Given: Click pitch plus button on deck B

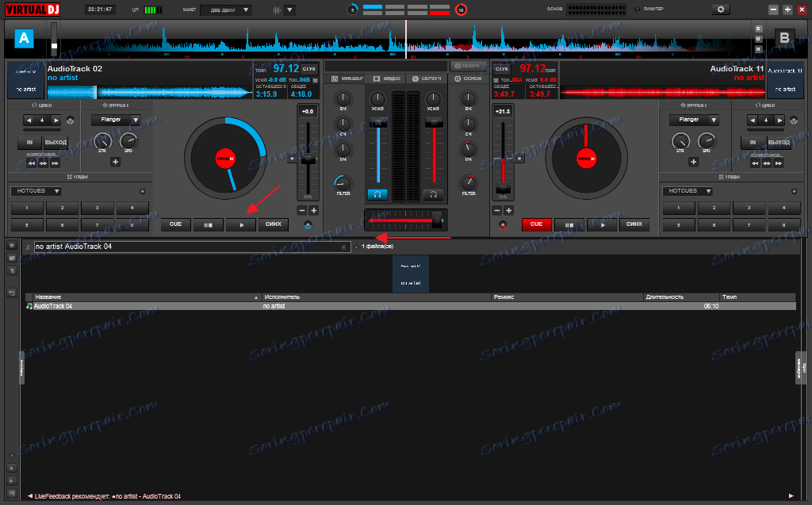Looking at the screenshot, I should 508,211.
